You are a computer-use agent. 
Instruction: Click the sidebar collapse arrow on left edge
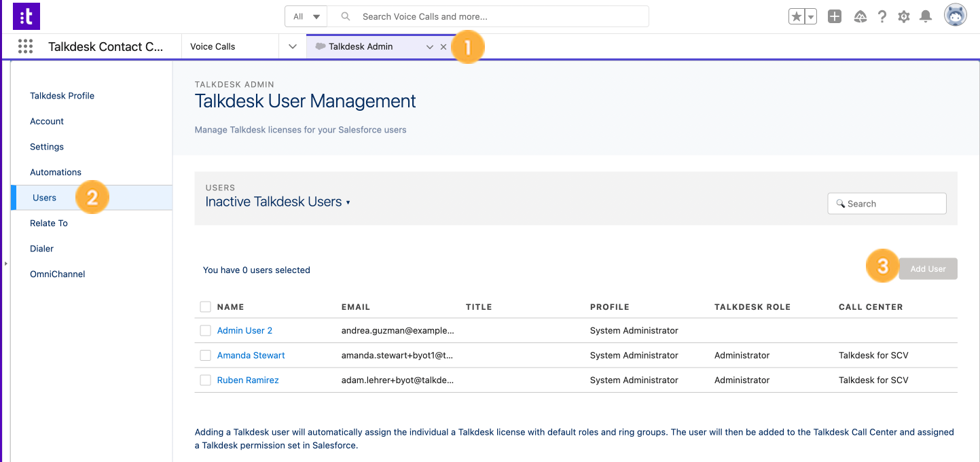coord(5,263)
